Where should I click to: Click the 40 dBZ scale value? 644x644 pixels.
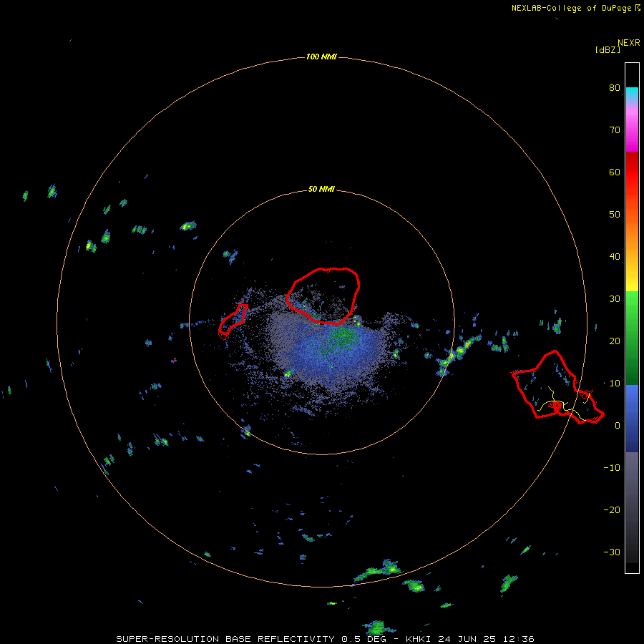pyautogui.click(x=615, y=257)
